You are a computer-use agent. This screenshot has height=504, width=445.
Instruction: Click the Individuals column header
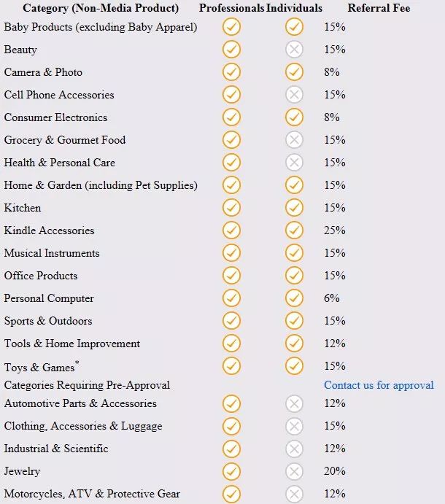[x=294, y=9]
